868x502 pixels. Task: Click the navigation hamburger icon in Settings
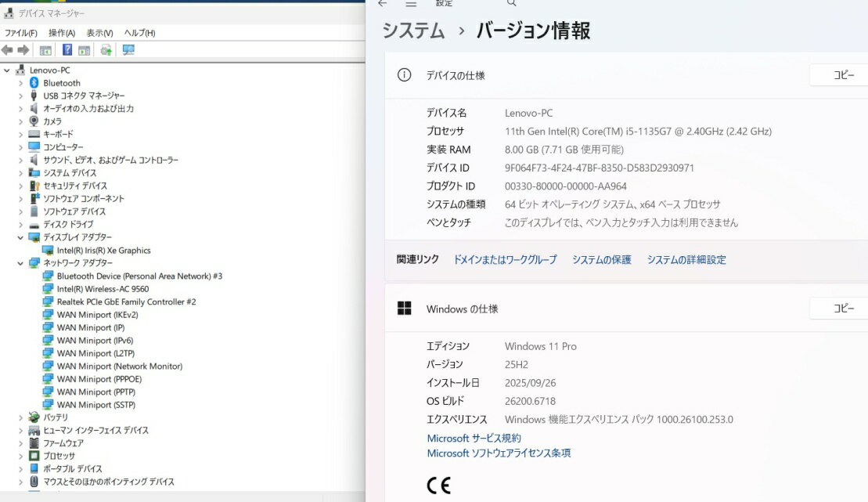click(410, 5)
